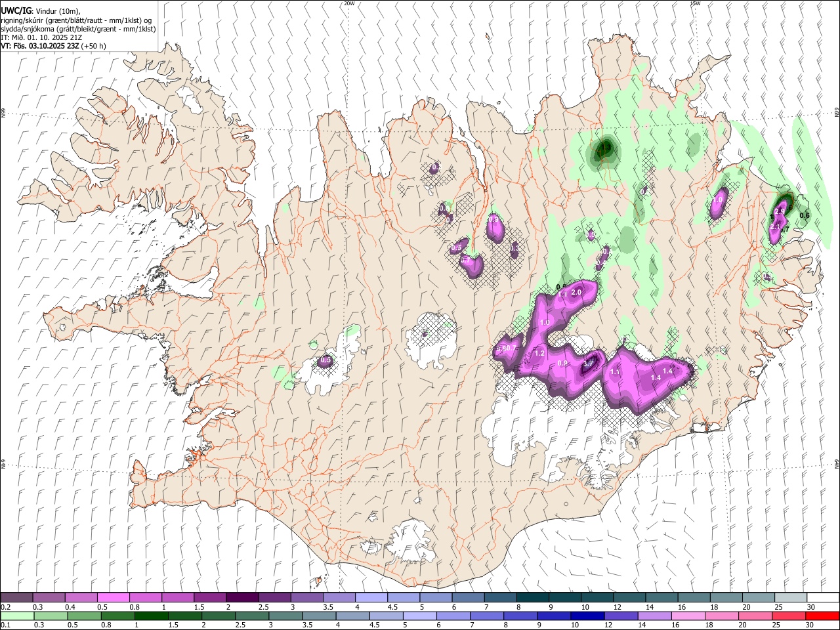Click the '4.5' label on the lower scale
The height and width of the screenshot is (630, 840).
coord(375,625)
